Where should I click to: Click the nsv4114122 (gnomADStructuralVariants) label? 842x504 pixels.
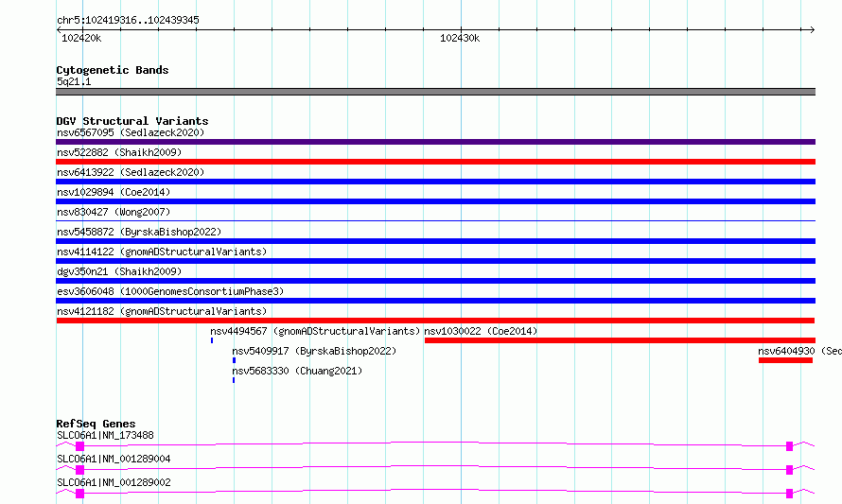pos(162,252)
